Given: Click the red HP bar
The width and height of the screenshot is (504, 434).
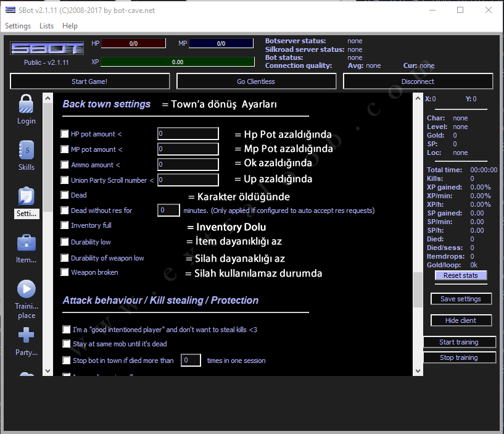Looking at the screenshot, I should click(x=134, y=43).
